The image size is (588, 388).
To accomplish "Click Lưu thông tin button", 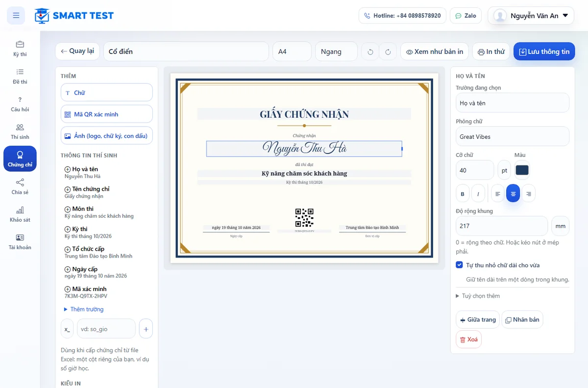I will tap(544, 52).
